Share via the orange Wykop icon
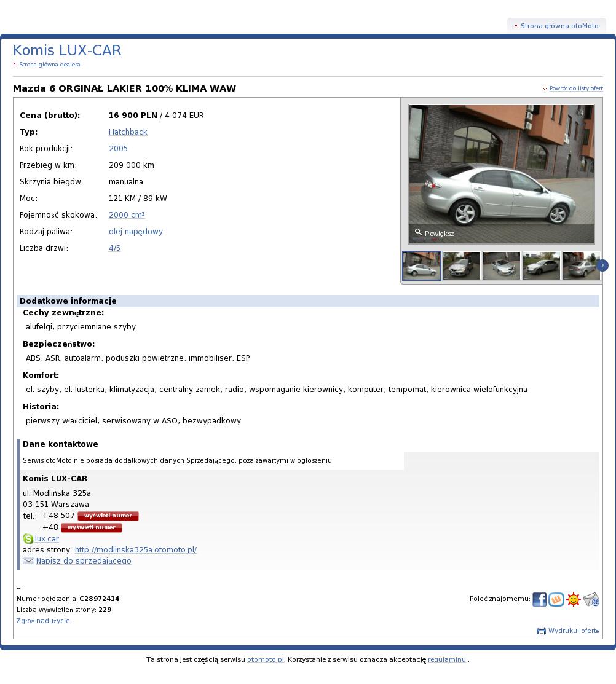This screenshot has width=616, height=684. pyautogui.click(x=556, y=599)
